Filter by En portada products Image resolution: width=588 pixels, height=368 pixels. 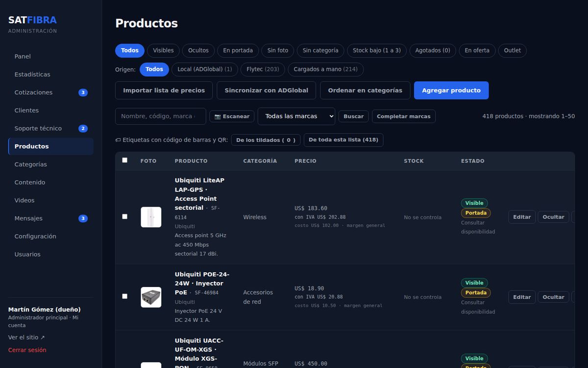click(x=238, y=51)
